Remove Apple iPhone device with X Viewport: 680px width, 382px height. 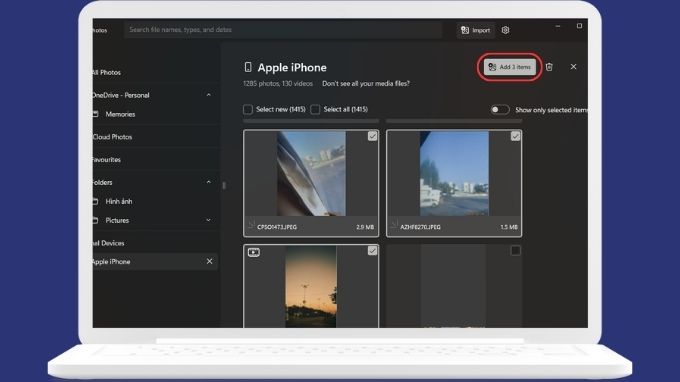pyautogui.click(x=209, y=261)
